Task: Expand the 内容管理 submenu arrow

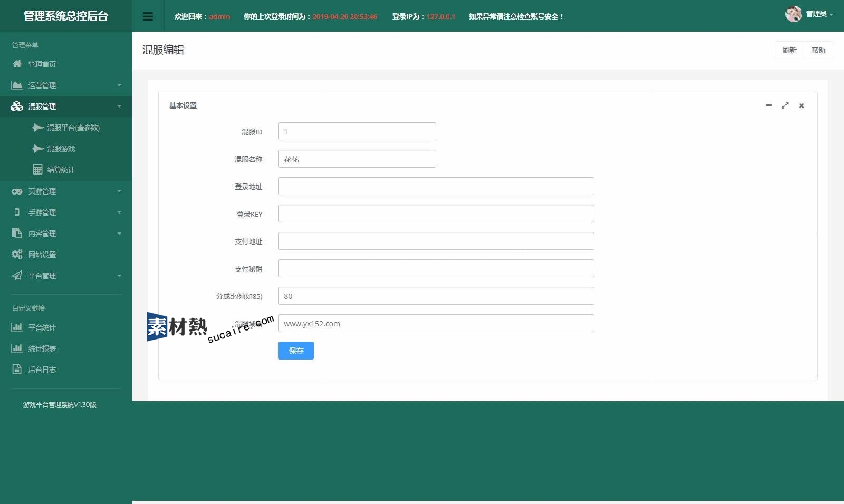Action: pos(119,234)
